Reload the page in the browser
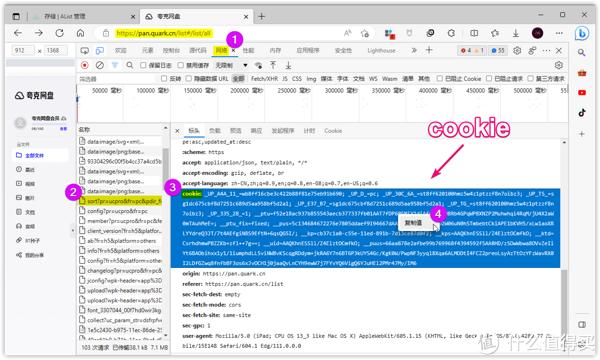Image resolution: width=600 pixels, height=360 pixels. point(60,33)
